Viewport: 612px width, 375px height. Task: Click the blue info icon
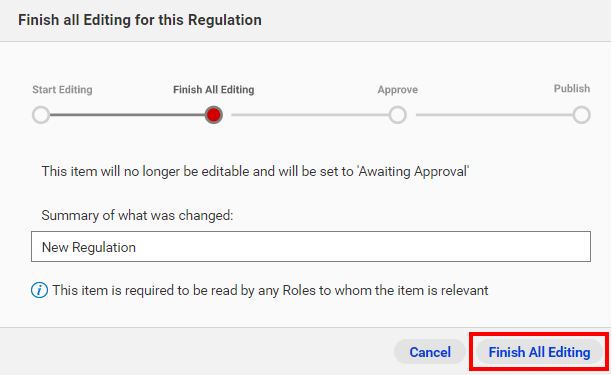pyautogui.click(x=39, y=290)
